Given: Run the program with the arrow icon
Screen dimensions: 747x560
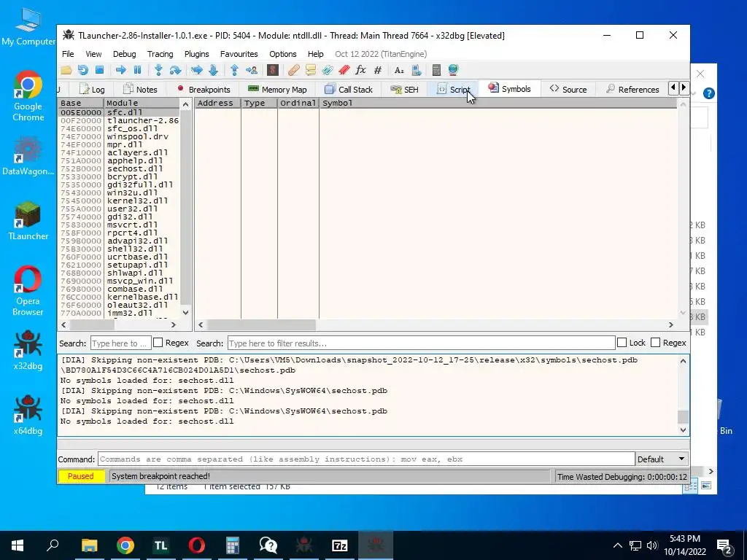Looking at the screenshot, I should click(120, 71).
